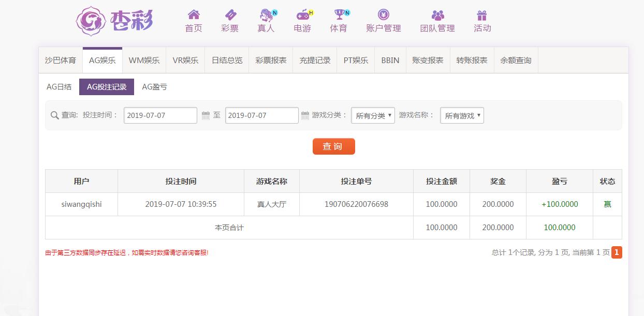Open the 余额查询 tab

tap(516, 60)
